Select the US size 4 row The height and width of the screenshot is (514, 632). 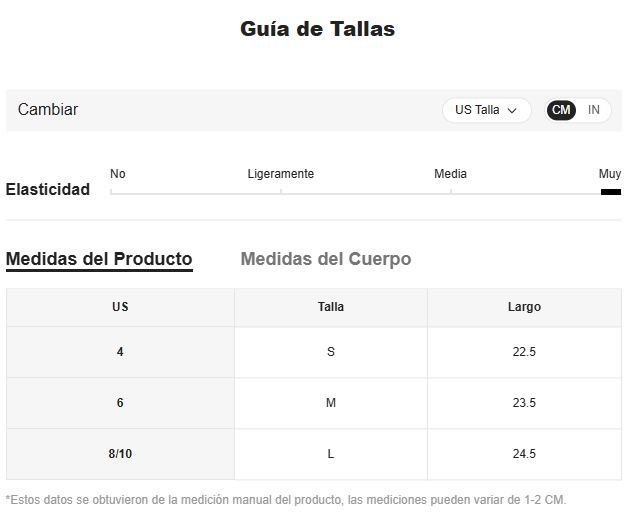pos(314,352)
